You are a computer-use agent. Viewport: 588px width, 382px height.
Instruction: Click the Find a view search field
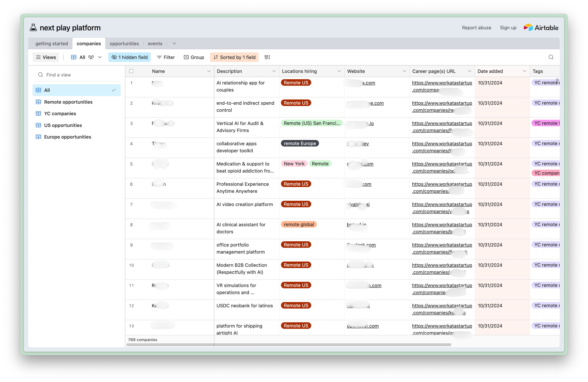coord(76,75)
